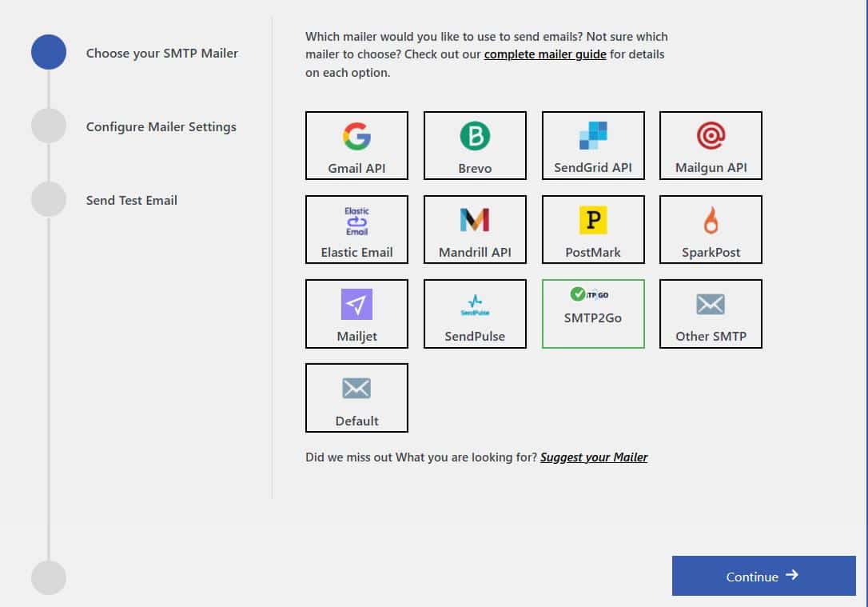Screen dimensions: 868x607
Task: Choose the Elastic Email mailer icon
Action: [356, 222]
